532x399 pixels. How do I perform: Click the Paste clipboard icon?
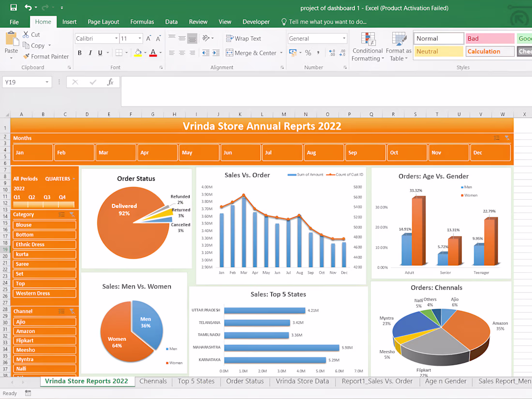11,38
